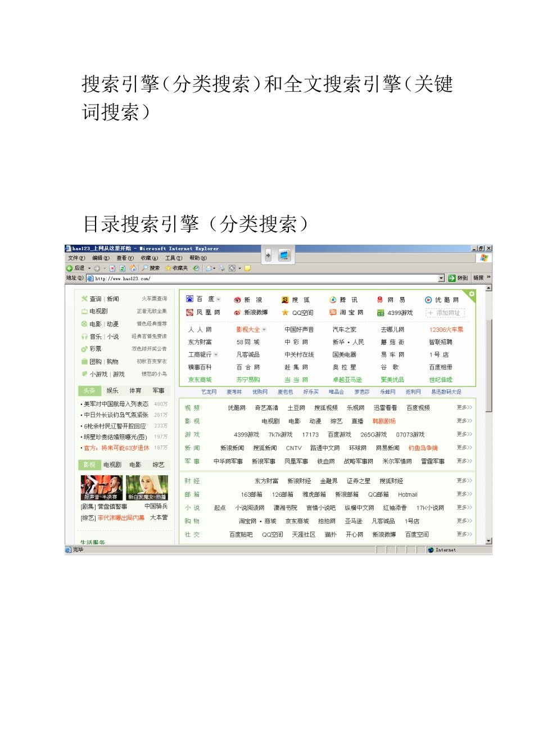Switch to the 军事 news tab
The height and width of the screenshot is (756, 534).
point(159,390)
